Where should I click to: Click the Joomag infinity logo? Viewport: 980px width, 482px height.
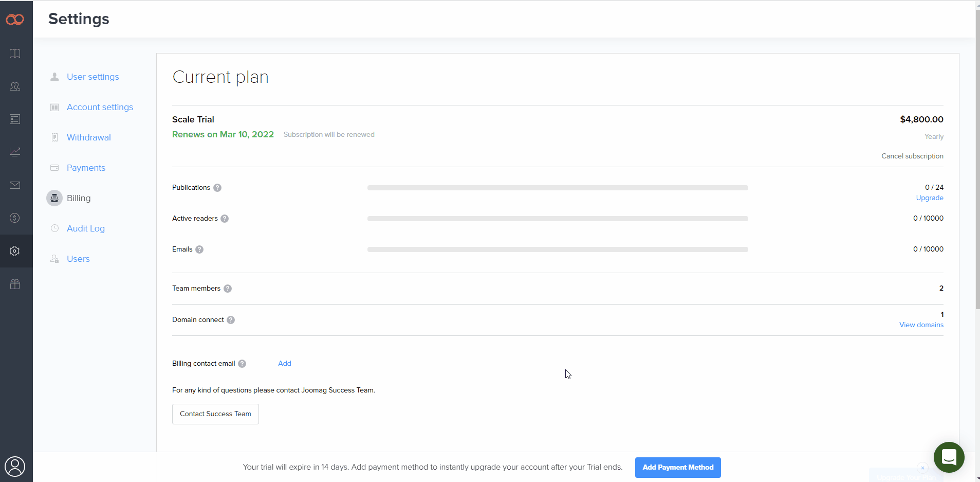(x=15, y=20)
